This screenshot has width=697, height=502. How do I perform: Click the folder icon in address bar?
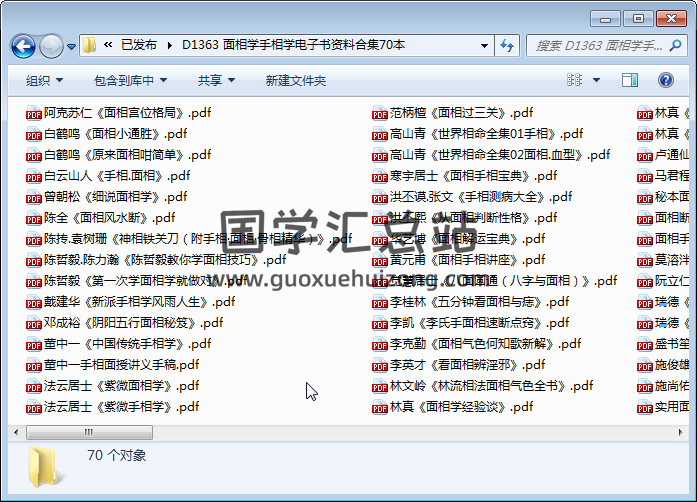coord(89,45)
